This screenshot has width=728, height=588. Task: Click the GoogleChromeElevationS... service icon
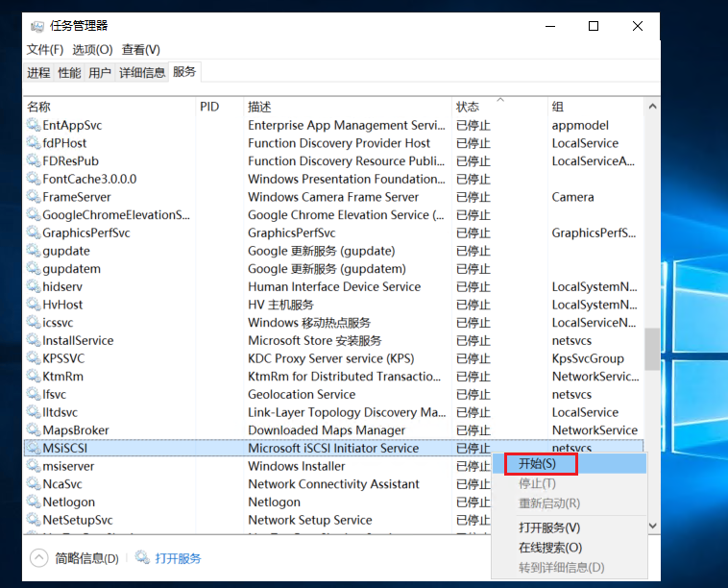34,214
